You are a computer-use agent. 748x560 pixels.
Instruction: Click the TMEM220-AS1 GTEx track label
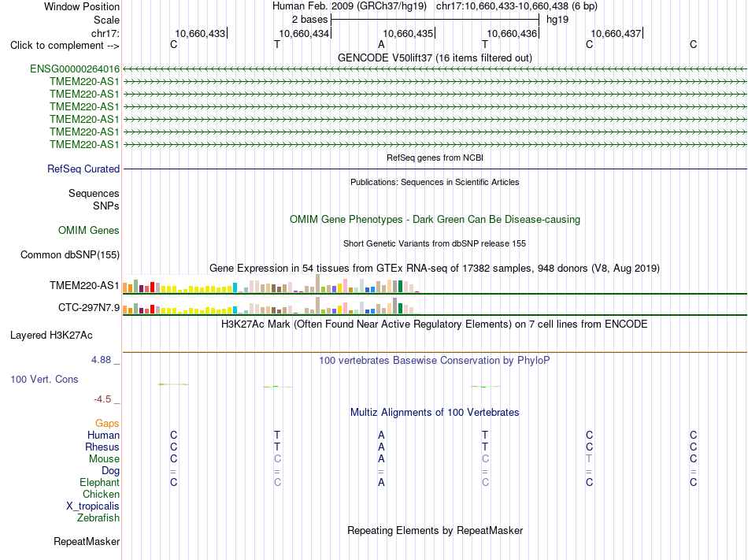click(x=84, y=285)
